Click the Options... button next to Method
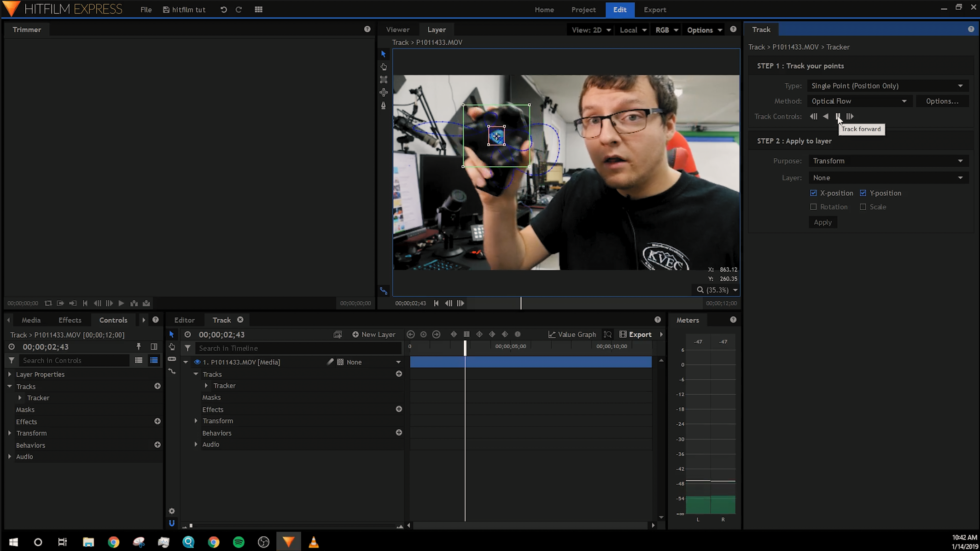This screenshot has height=551, width=980. click(x=942, y=101)
